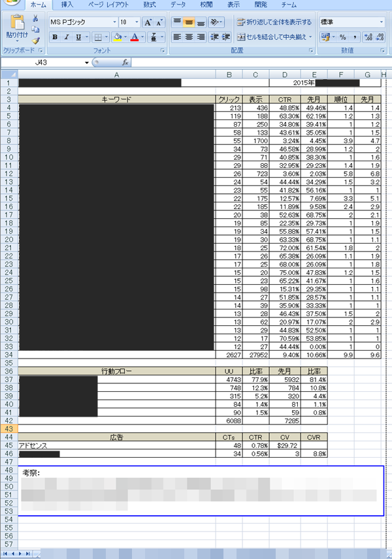Click into the formula bar field
Viewport: 392px width, 559px height.
(261, 63)
